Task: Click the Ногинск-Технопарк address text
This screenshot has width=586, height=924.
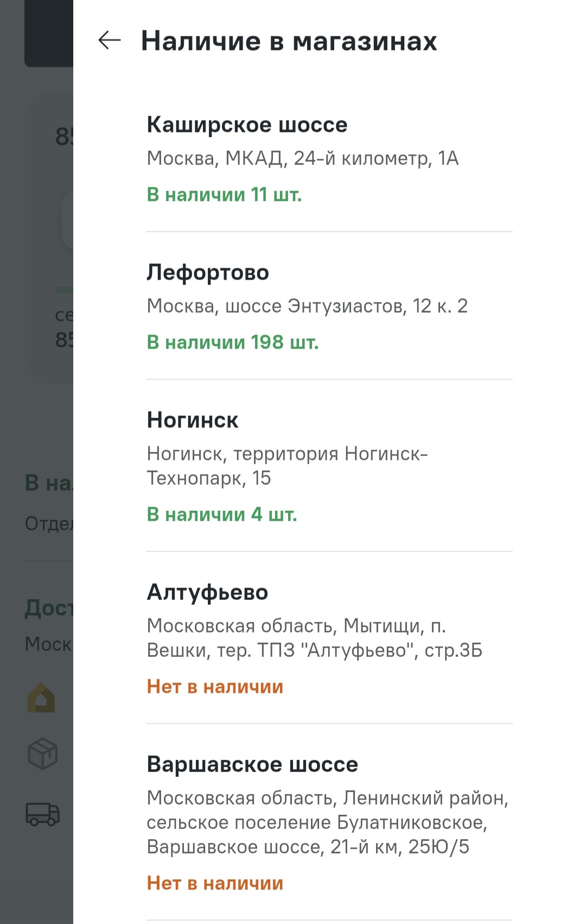Action: pyautogui.click(x=288, y=465)
